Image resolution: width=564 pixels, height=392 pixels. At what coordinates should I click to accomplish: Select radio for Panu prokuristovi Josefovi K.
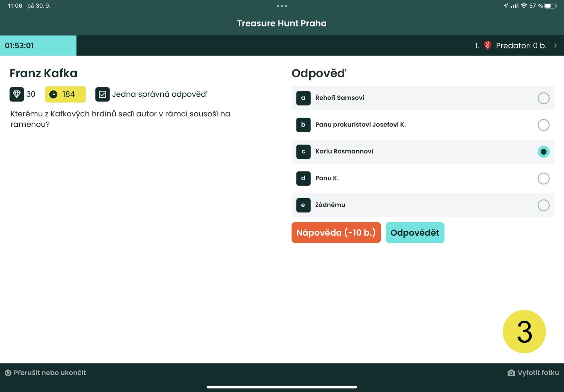tap(543, 125)
